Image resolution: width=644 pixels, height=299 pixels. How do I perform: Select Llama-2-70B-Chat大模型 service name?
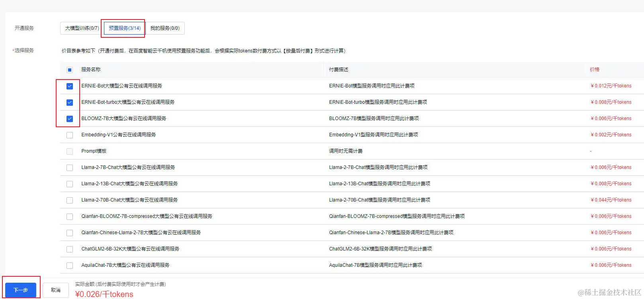click(x=129, y=200)
